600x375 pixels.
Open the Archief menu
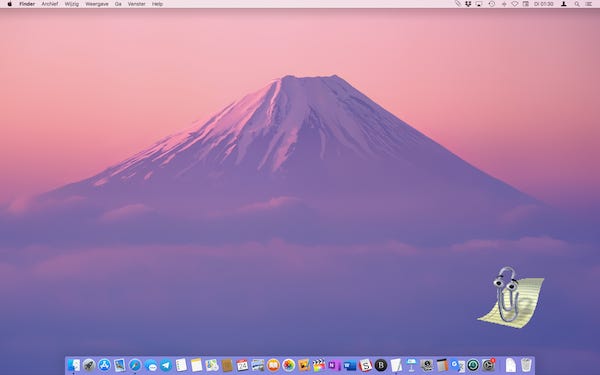pyautogui.click(x=50, y=4)
